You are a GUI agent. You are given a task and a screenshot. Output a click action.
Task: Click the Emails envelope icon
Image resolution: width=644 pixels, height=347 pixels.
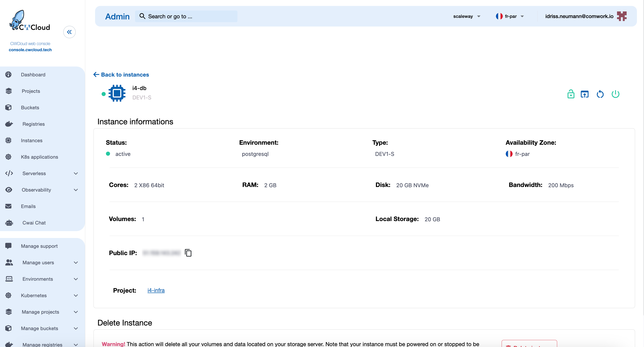[8, 206]
